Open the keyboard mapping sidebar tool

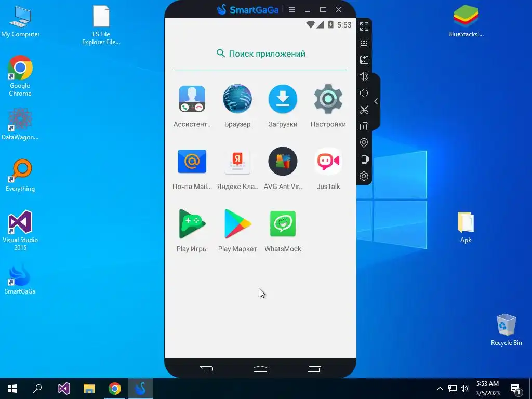(364, 43)
